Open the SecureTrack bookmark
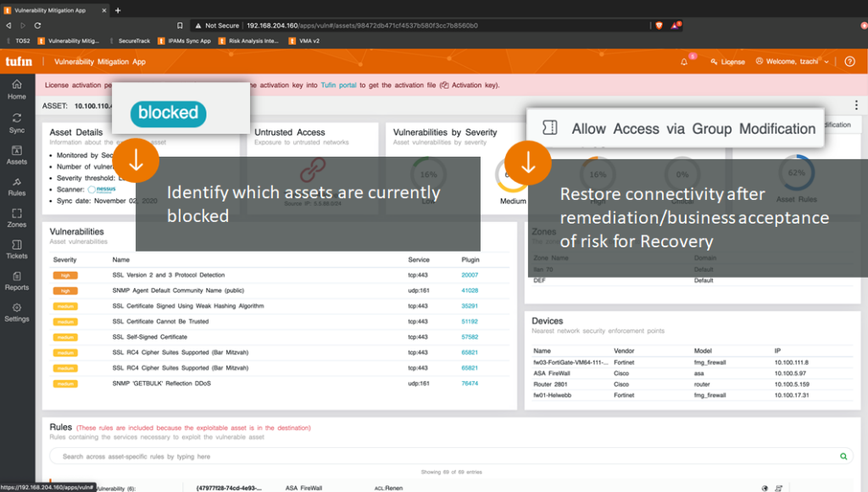The width and height of the screenshot is (868, 492). [x=134, y=41]
